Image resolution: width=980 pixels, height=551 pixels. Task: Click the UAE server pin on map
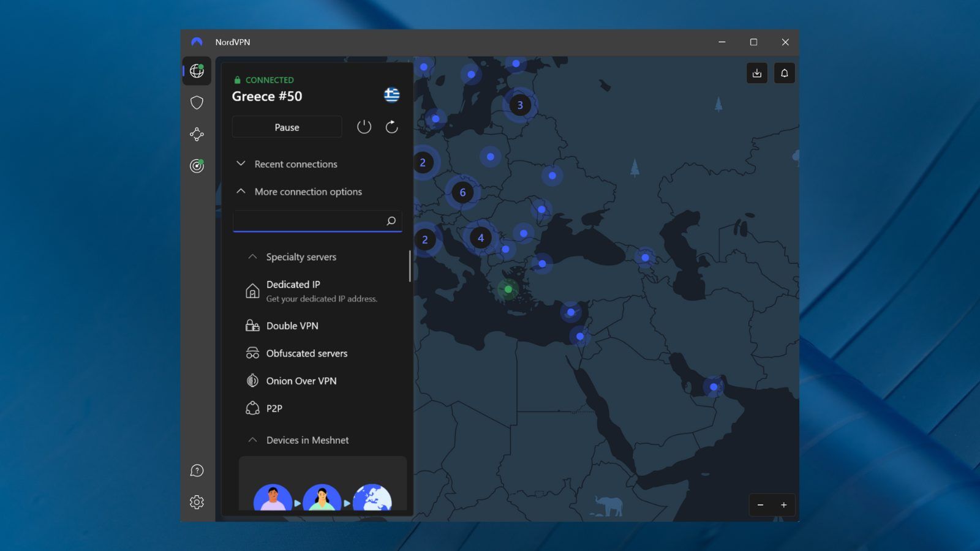[x=714, y=387]
